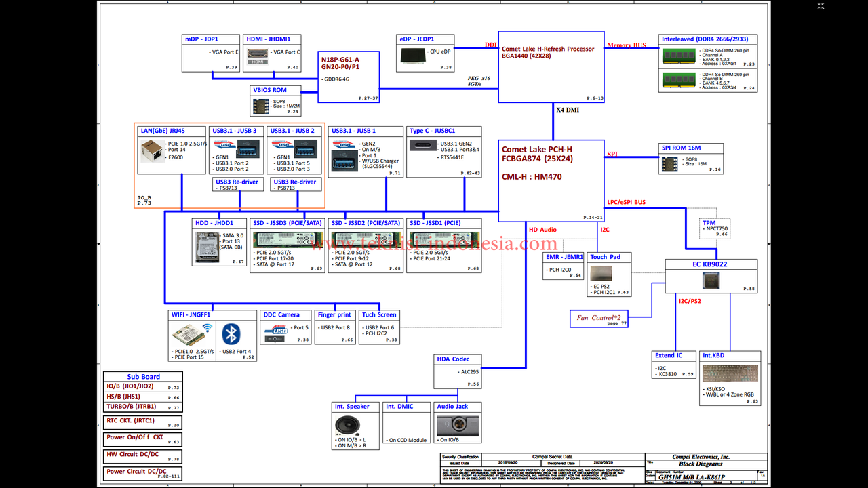
Task: Click the Memory BUS label
Action: point(627,45)
